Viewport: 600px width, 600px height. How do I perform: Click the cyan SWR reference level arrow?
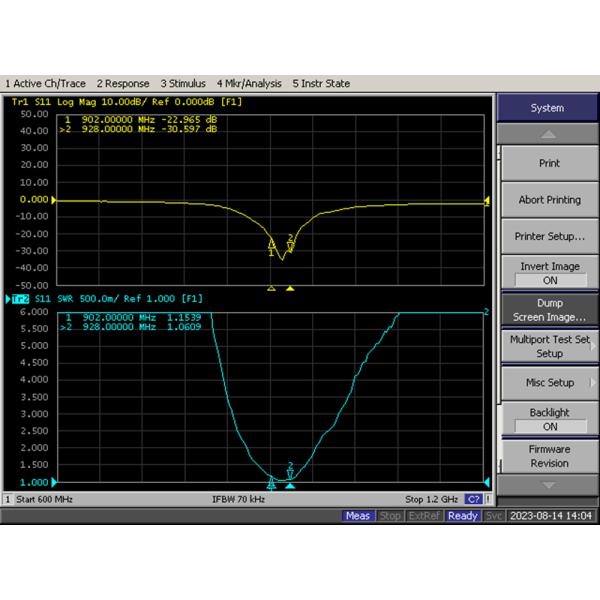55,482
